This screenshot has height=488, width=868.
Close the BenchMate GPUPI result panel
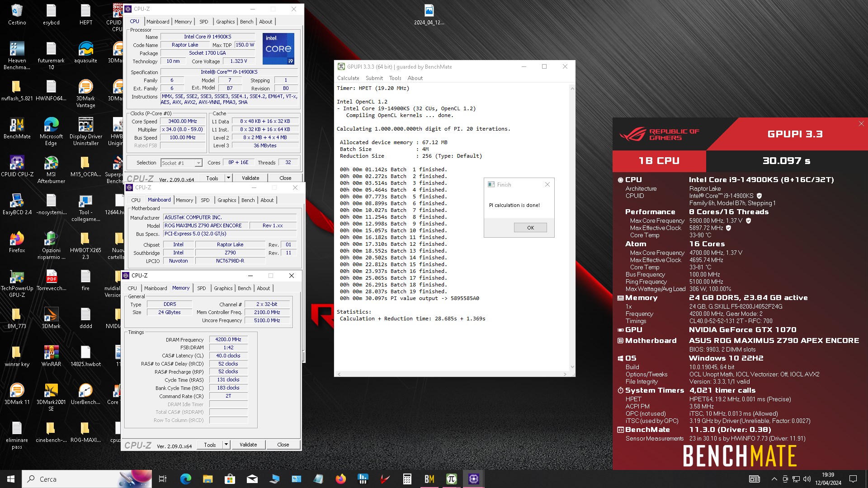(x=861, y=123)
